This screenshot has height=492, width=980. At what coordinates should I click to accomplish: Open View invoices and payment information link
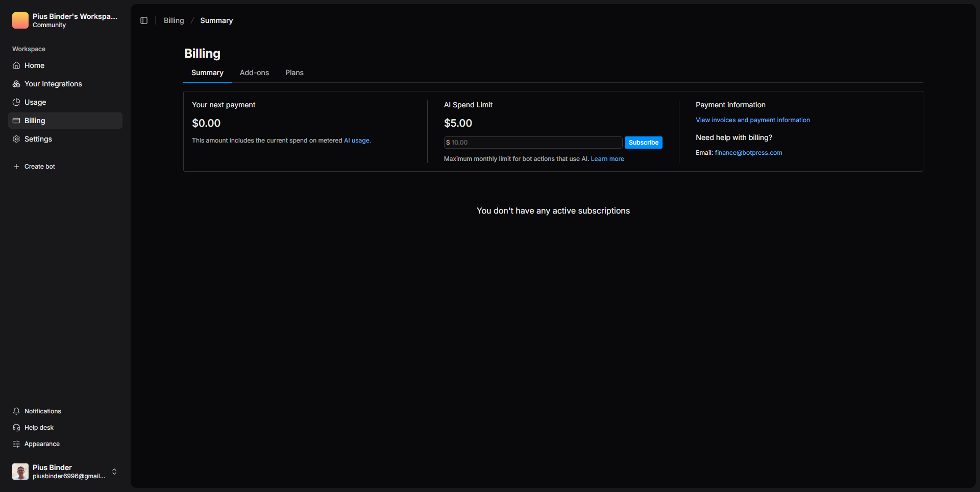tap(752, 120)
